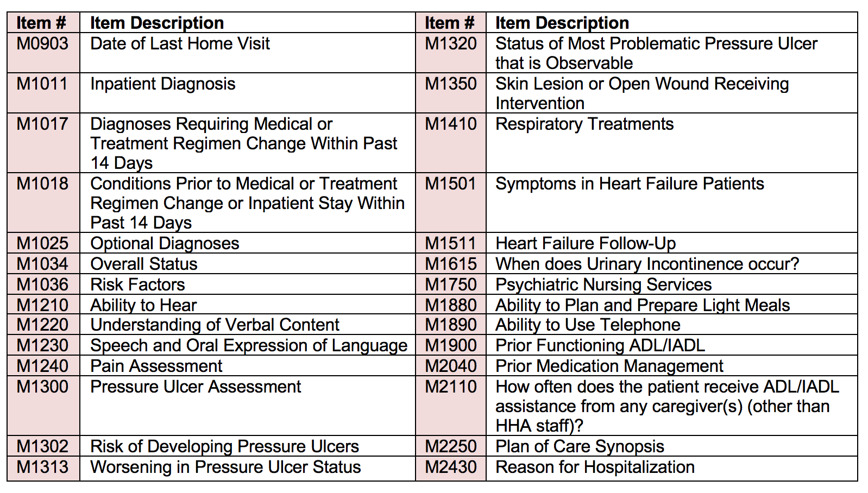Image resolution: width=868 pixels, height=493 pixels.
Task: Click item code M1300
Action: (42, 387)
